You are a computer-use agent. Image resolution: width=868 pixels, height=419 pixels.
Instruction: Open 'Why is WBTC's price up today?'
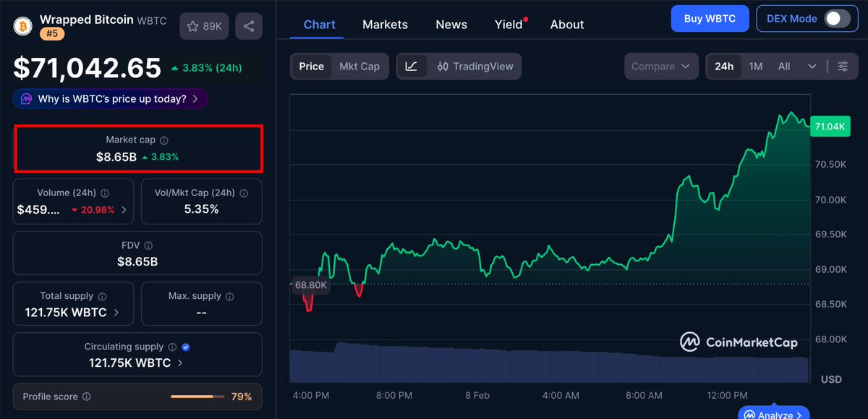pyautogui.click(x=111, y=99)
